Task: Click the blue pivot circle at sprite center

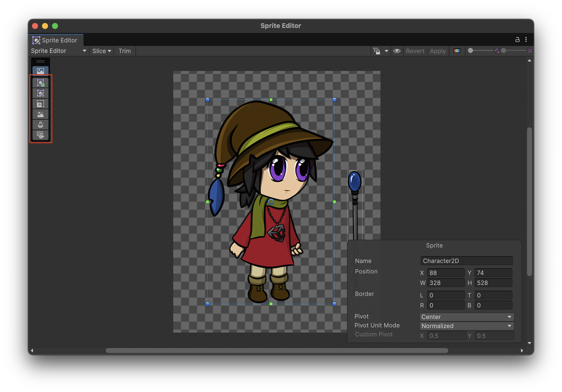Action: coord(271,202)
